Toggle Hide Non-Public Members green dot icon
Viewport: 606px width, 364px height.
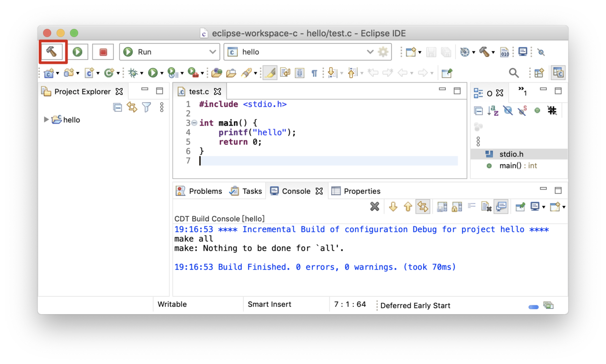tap(537, 111)
